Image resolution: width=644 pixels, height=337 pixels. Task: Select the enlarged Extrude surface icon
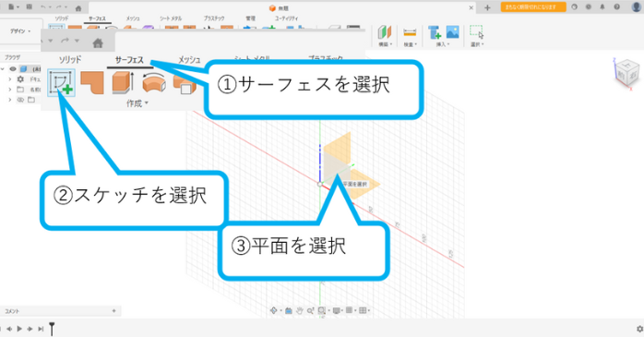coord(123,82)
